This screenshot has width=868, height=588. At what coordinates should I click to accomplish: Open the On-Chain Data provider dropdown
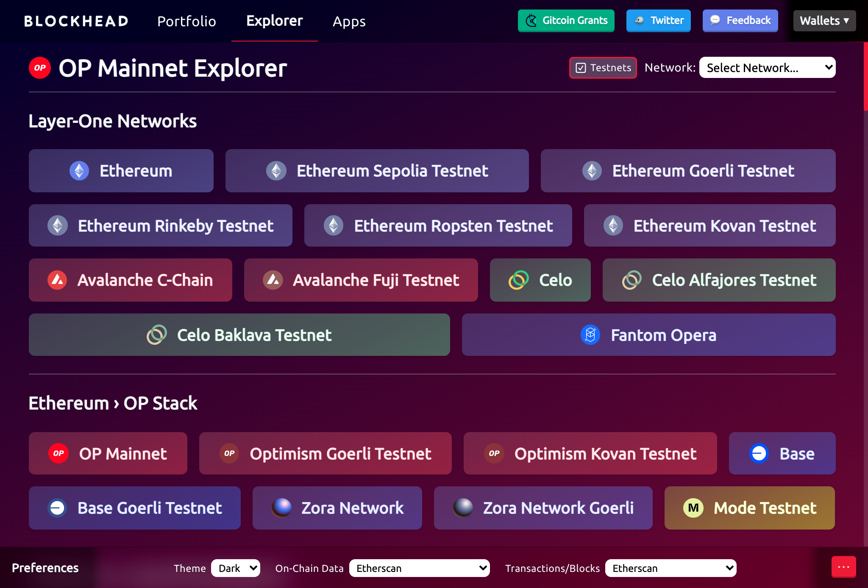click(x=419, y=568)
